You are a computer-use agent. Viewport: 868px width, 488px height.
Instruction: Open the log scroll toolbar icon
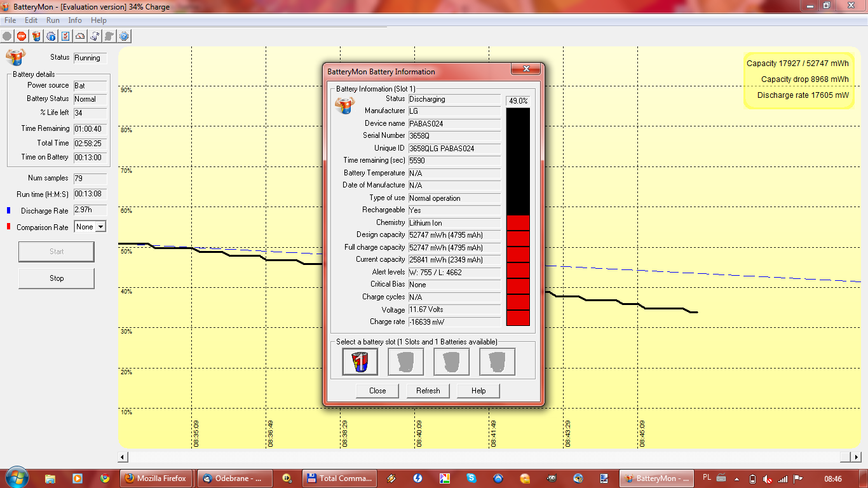[x=95, y=36]
